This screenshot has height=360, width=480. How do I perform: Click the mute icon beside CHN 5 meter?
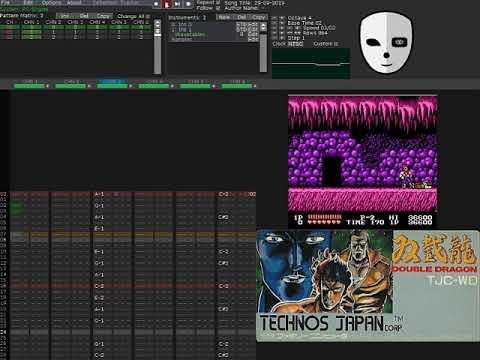[x=214, y=86]
